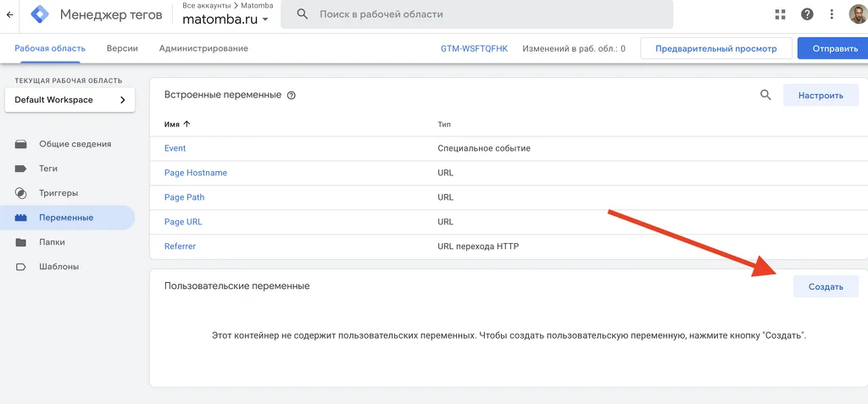Click Настроить for built-in variables
The image size is (868, 404).
click(x=821, y=95)
